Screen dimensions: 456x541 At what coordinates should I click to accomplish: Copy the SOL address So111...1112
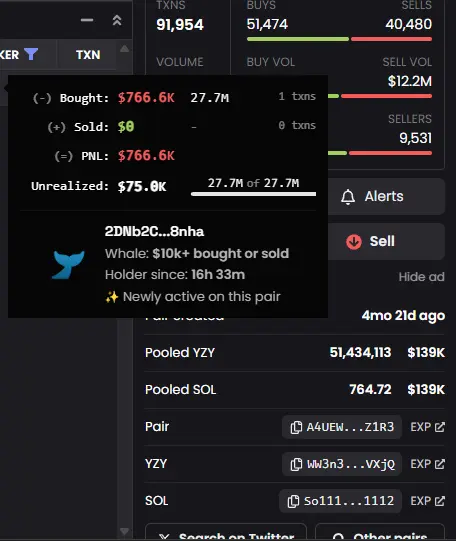pyautogui.click(x=340, y=501)
